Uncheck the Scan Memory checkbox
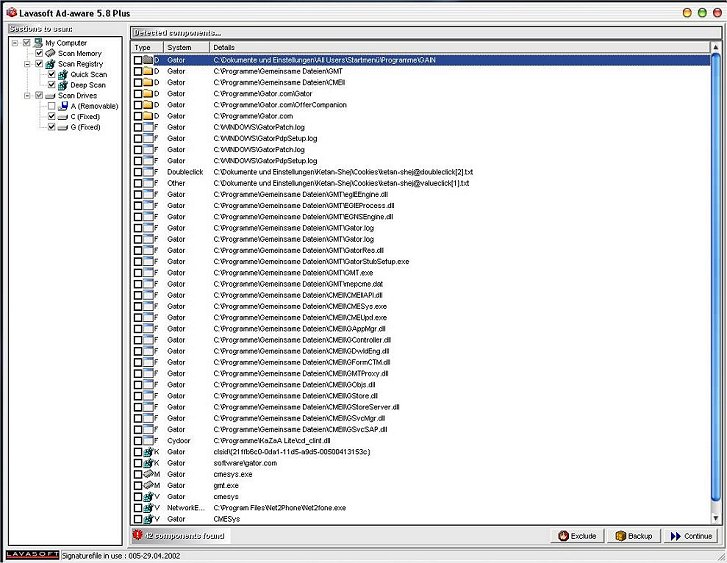 pyautogui.click(x=39, y=53)
